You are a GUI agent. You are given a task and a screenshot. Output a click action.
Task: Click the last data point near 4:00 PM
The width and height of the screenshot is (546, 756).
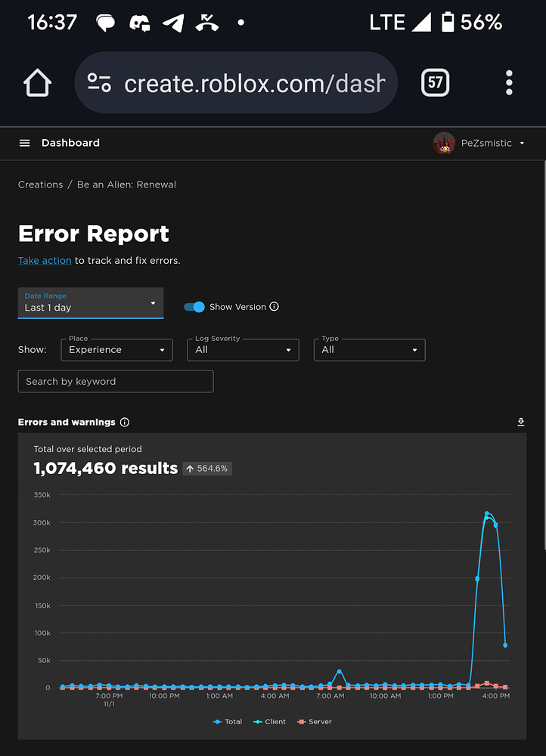505,645
